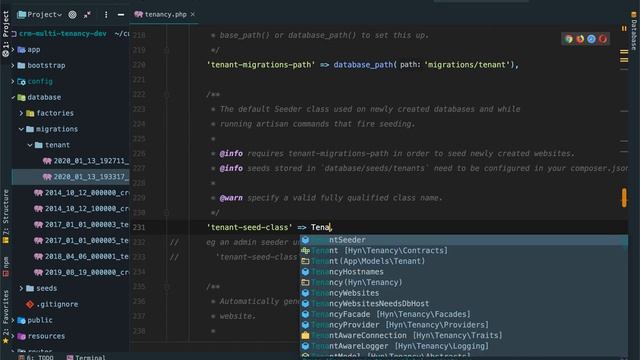Open the Terminal tool window
640x360 pixels.
coord(86,357)
